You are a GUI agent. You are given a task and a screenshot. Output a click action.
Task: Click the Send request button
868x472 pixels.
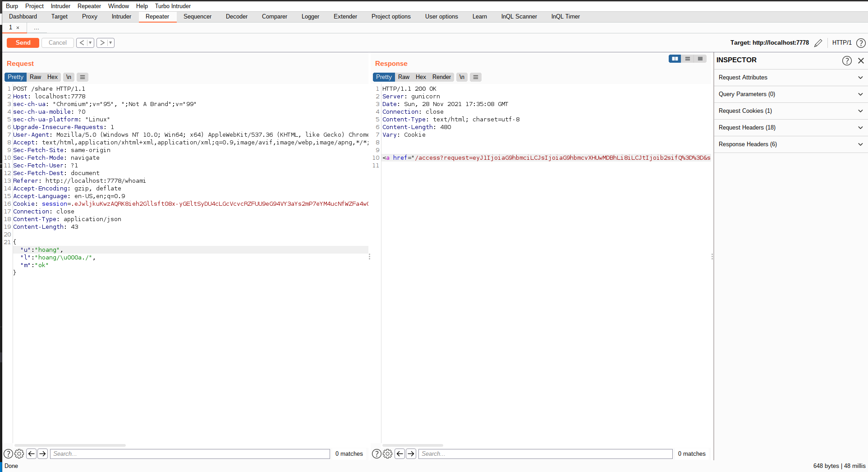(x=23, y=43)
